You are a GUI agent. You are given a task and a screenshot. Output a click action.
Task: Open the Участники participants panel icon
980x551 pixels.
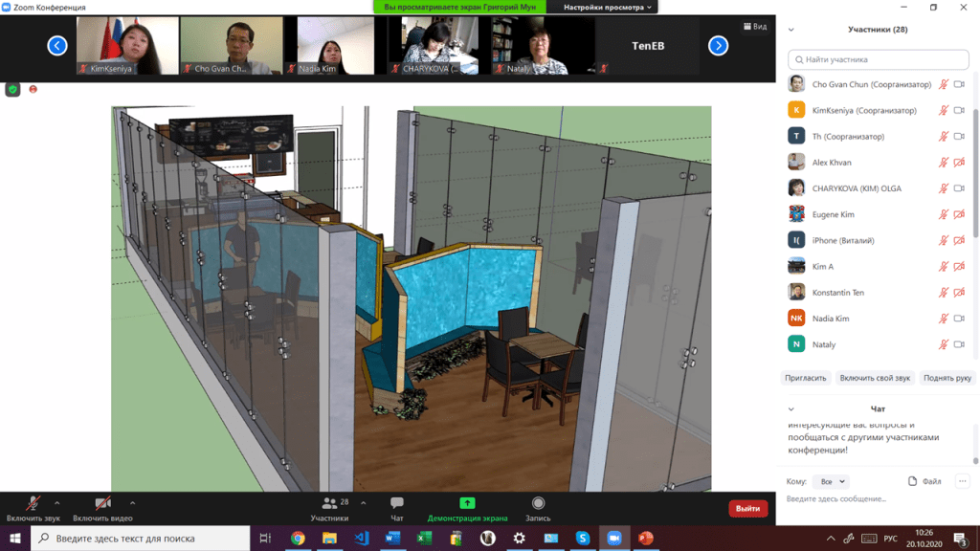(329, 508)
